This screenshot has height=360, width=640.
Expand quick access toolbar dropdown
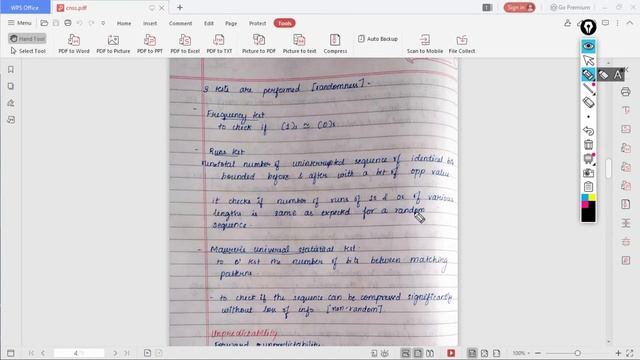[x=103, y=23]
